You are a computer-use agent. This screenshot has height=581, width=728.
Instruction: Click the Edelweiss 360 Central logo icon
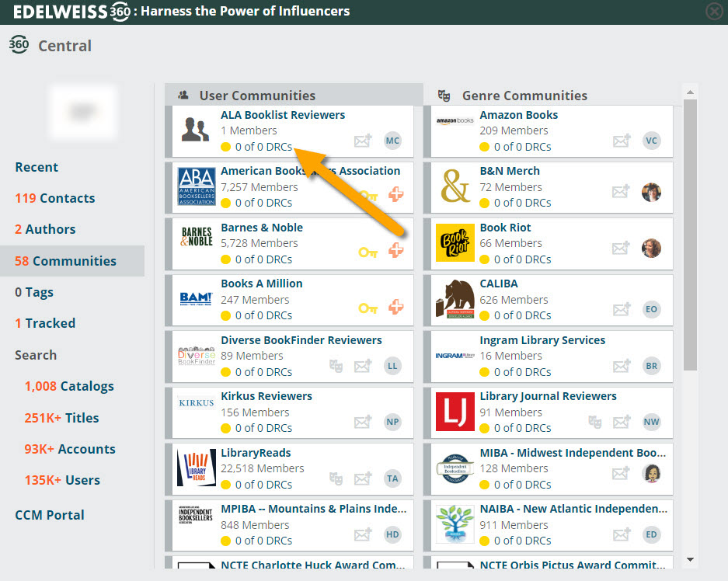19,44
